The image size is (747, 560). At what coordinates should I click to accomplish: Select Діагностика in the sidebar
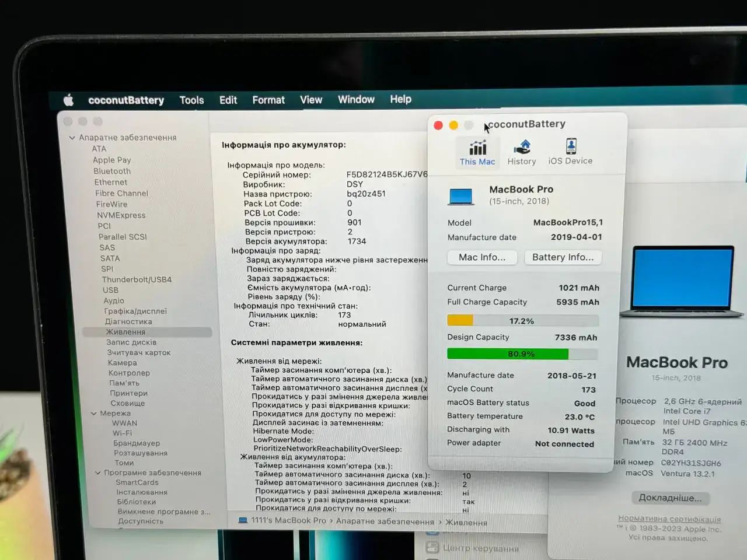click(128, 321)
